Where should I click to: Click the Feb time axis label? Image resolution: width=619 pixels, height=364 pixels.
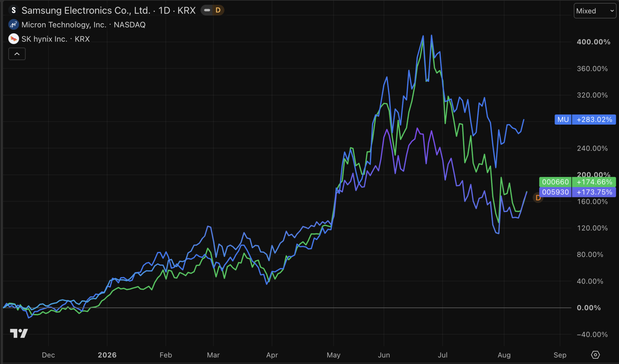tap(166, 355)
